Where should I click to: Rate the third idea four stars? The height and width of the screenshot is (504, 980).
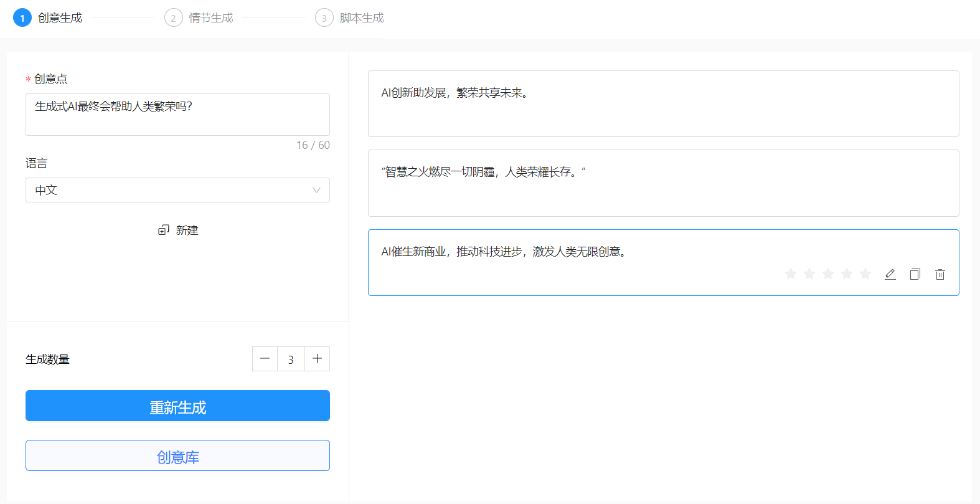[847, 273]
